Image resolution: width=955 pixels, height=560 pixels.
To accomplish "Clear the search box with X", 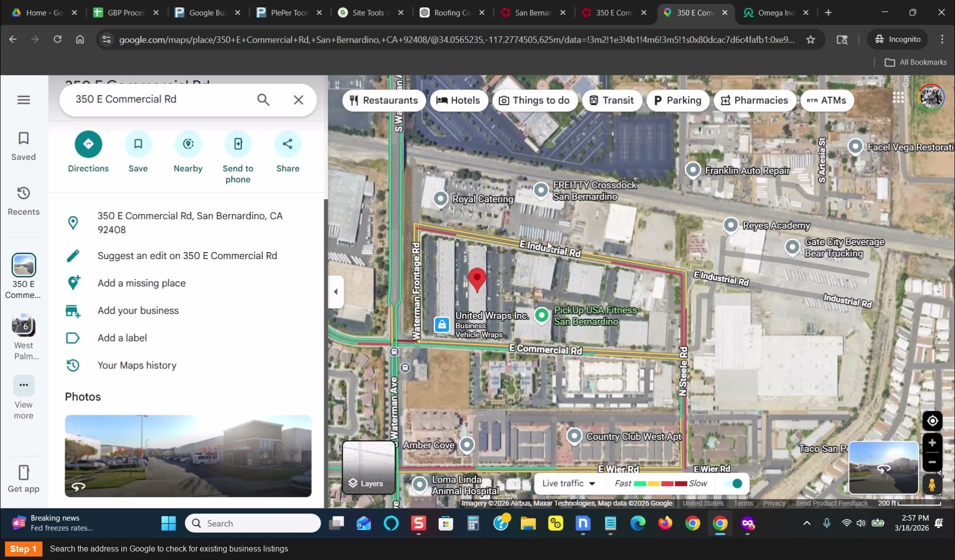I will 298,100.
